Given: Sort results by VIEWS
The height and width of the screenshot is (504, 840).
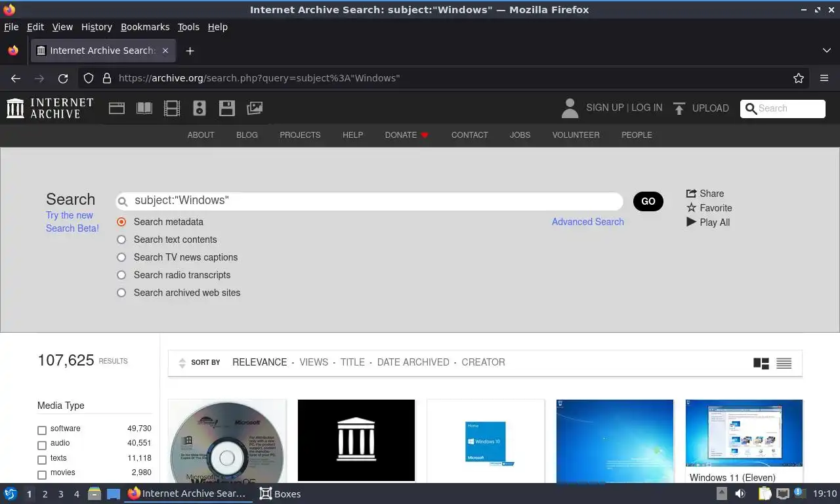Looking at the screenshot, I should [x=314, y=362].
